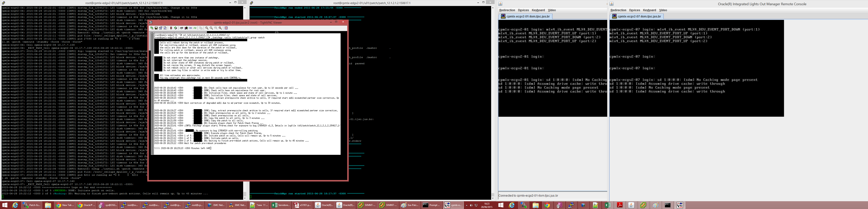Switch to first SVMNT VMware taskbar item
868x209 pixels.
pyautogui.click(x=367, y=205)
